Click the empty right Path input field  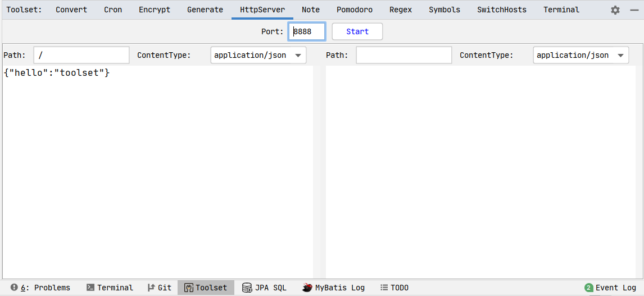pyautogui.click(x=403, y=55)
